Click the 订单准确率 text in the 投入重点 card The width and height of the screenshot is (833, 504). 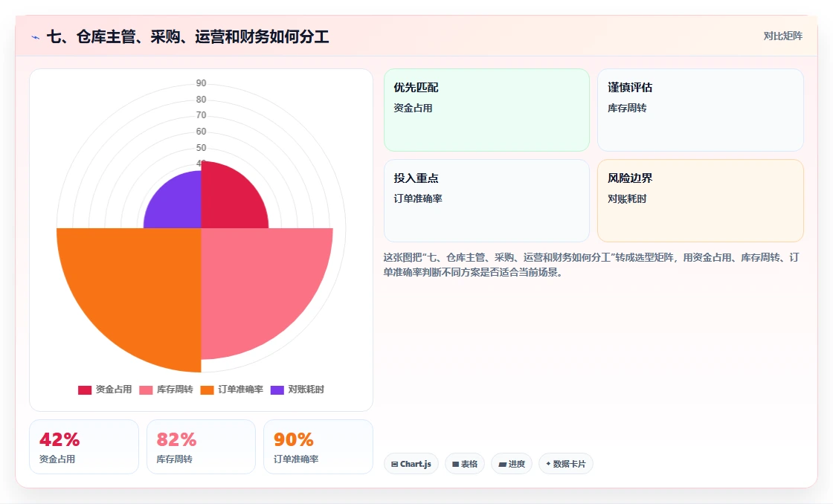point(417,198)
